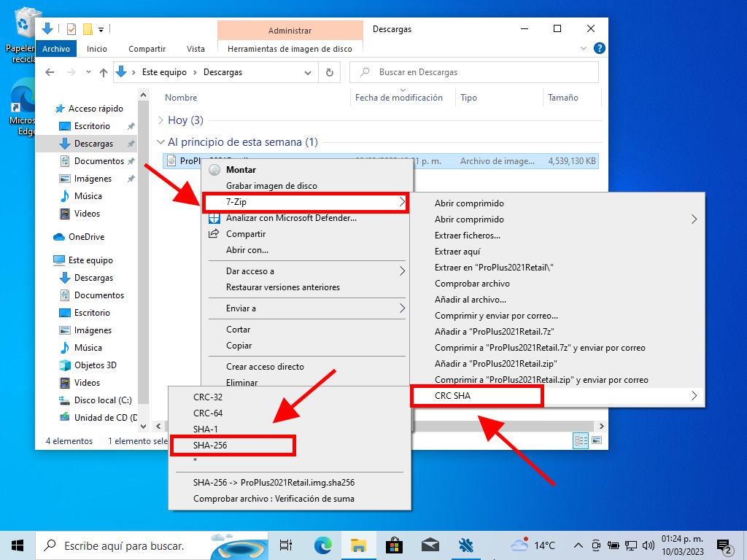Open the Compartir ribbon tab
747x560 pixels.
[147, 49]
